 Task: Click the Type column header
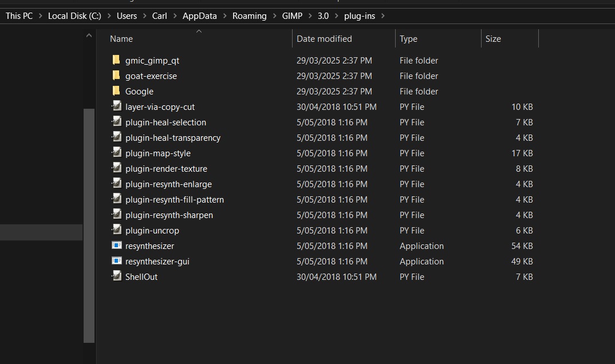coord(408,39)
